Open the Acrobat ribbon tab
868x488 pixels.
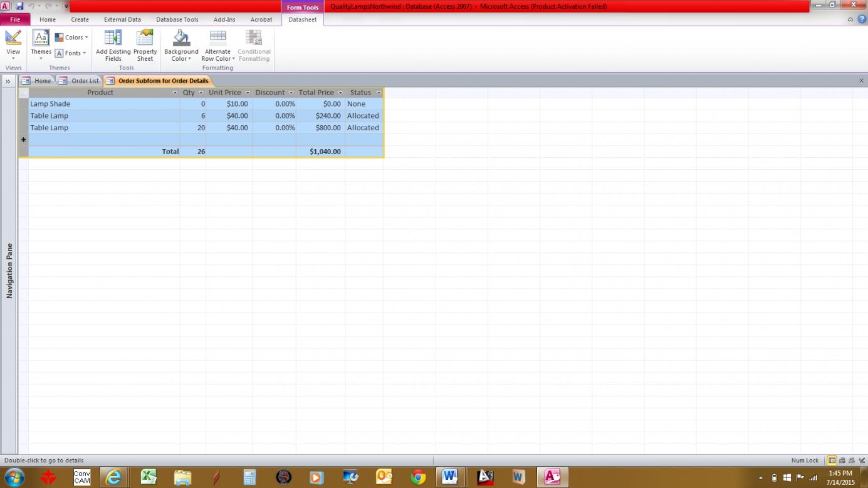click(261, 19)
